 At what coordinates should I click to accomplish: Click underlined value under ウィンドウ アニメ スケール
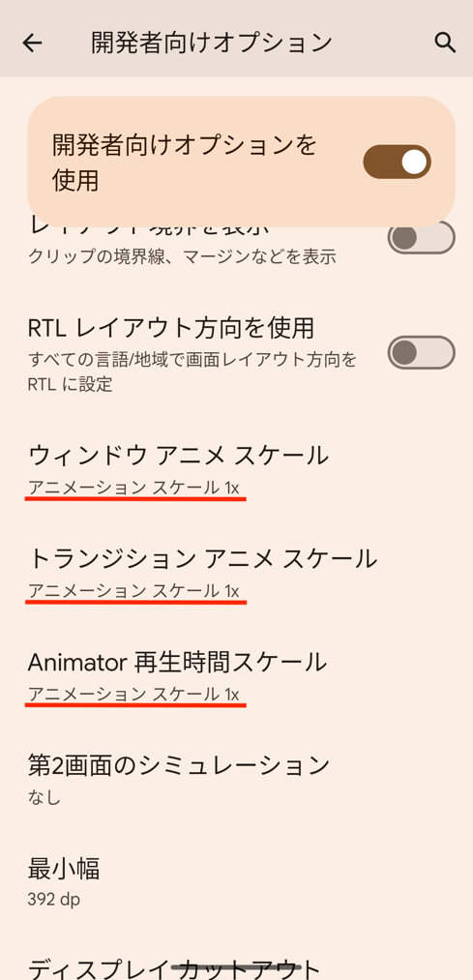[133, 488]
